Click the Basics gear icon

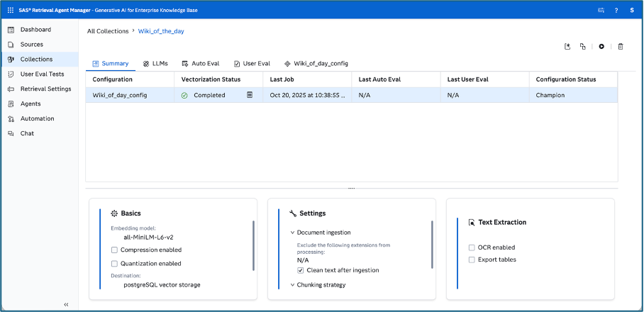114,213
